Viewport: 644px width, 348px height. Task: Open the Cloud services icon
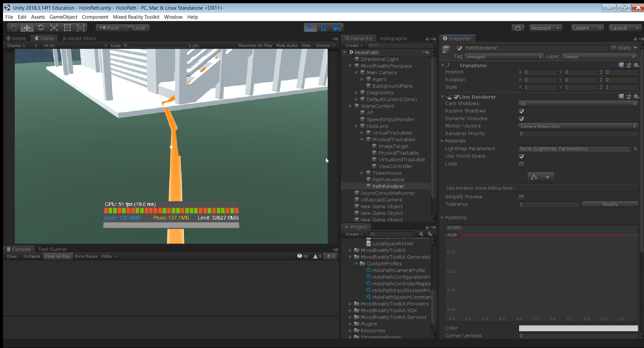click(x=518, y=28)
